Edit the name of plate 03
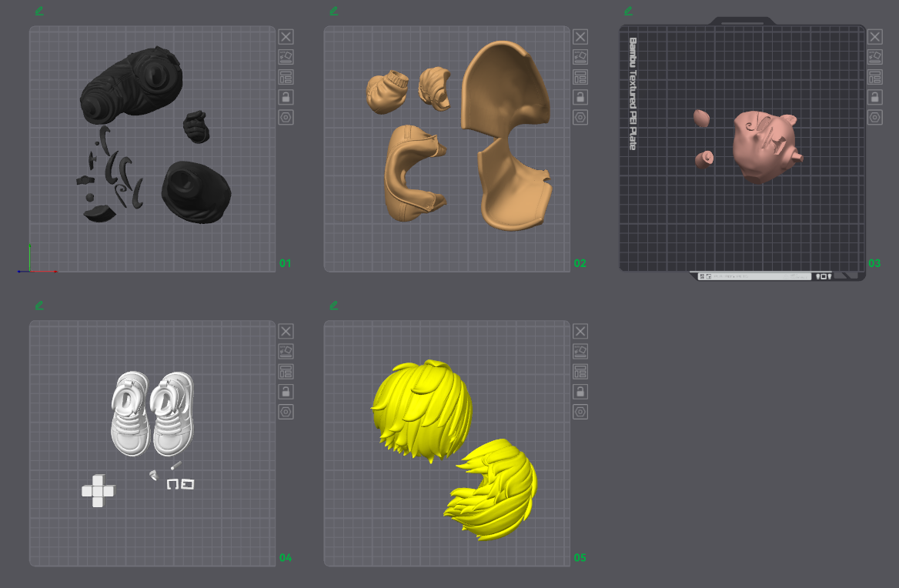899x588 pixels. [628, 11]
